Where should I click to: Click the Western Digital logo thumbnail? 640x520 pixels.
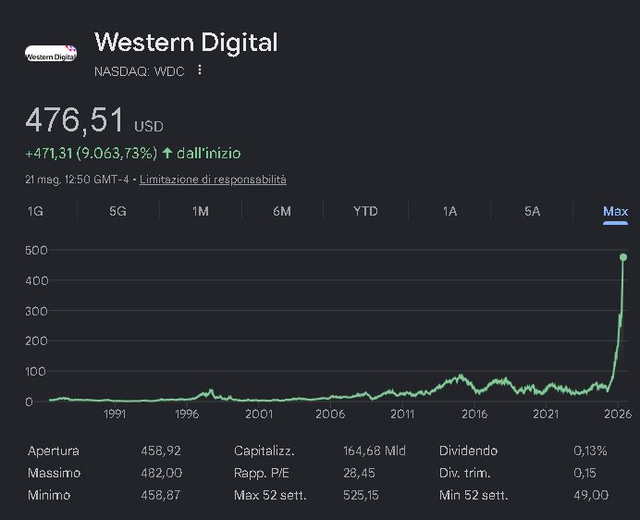click(51, 53)
